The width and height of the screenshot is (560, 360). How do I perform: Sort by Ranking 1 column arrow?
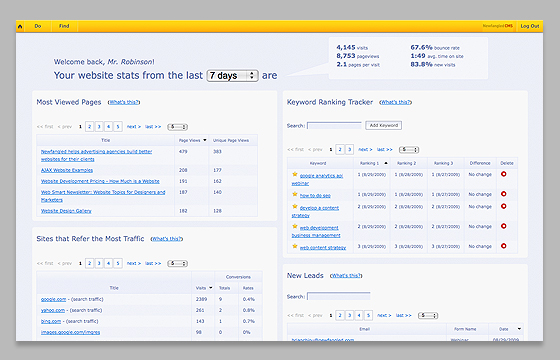pyautogui.click(x=386, y=163)
